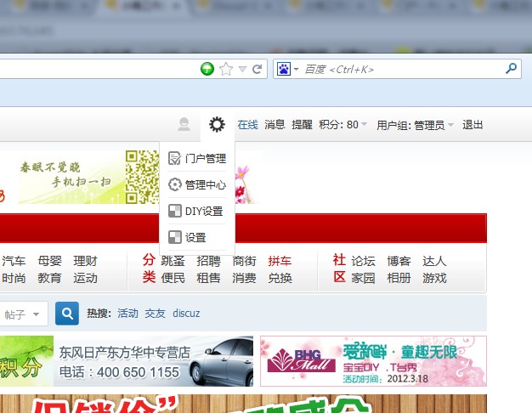The image size is (532, 413).
Task: Click the DIY设置 layout icon
Action: [x=175, y=211]
